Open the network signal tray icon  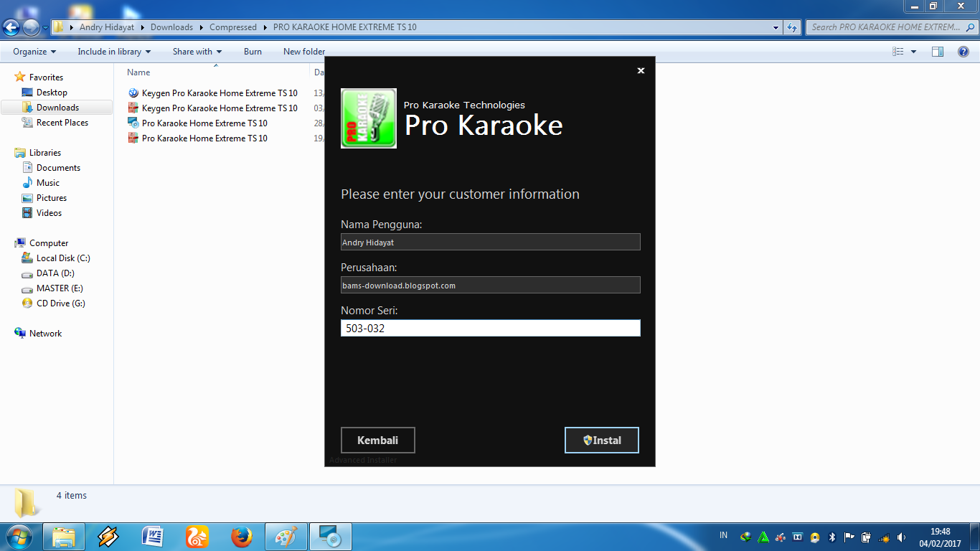coord(884,537)
